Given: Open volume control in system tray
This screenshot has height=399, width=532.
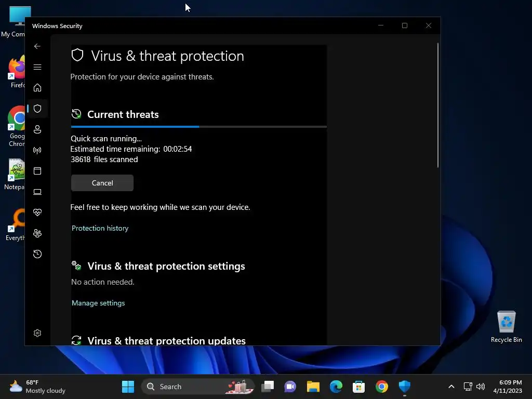Looking at the screenshot, I should [x=481, y=387].
